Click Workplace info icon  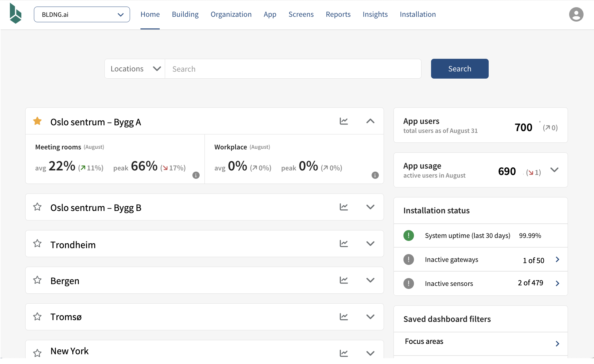click(375, 175)
